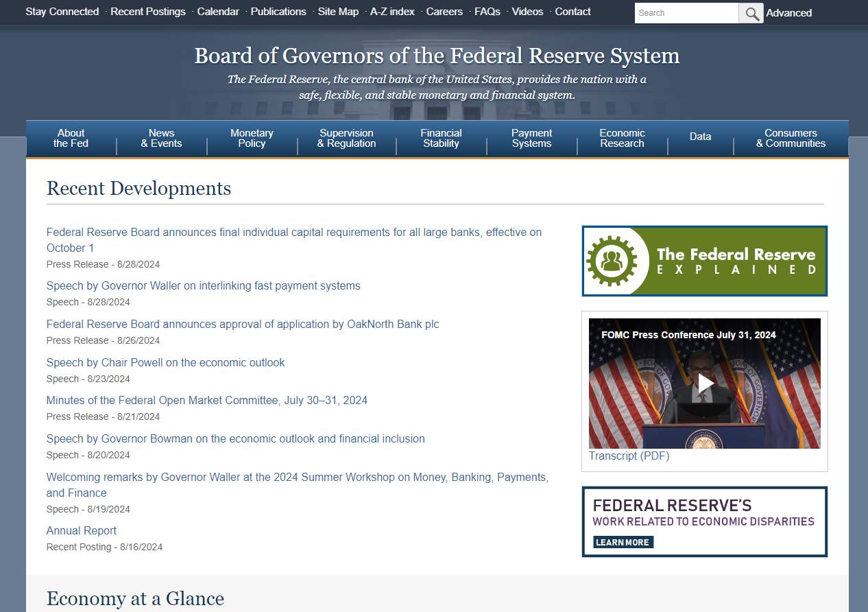The image size is (868, 612).
Task: Open Supervision & Regulation menu
Action: pyautogui.click(x=346, y=138)
